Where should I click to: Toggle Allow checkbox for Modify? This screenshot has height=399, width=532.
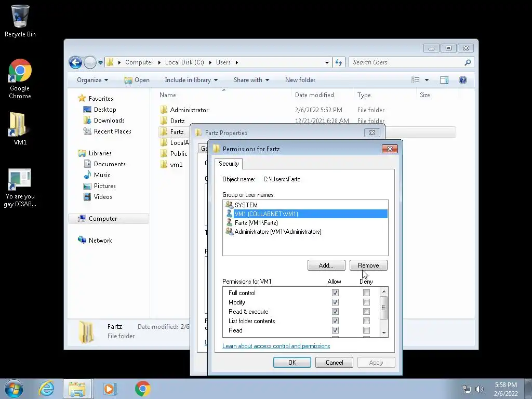coord(335,302)
